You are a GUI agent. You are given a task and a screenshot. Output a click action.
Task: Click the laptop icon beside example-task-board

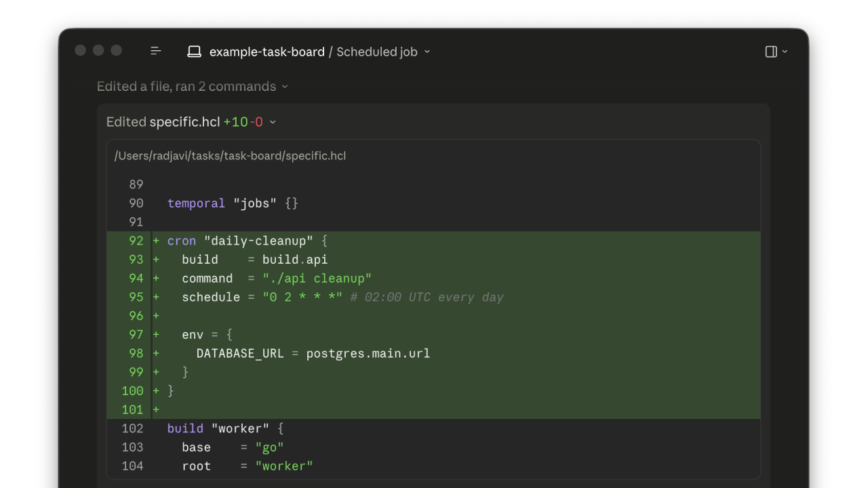195,52
